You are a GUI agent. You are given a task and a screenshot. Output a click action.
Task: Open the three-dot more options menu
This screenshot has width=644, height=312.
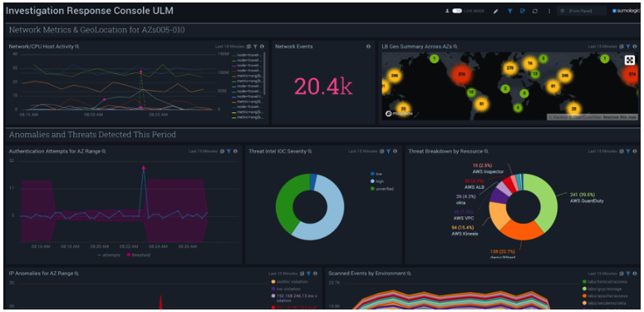tap(549, 11)
